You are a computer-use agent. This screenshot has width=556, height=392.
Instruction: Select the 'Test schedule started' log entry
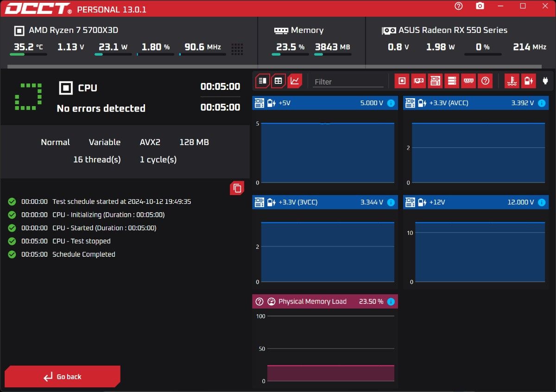pos(122,202)
